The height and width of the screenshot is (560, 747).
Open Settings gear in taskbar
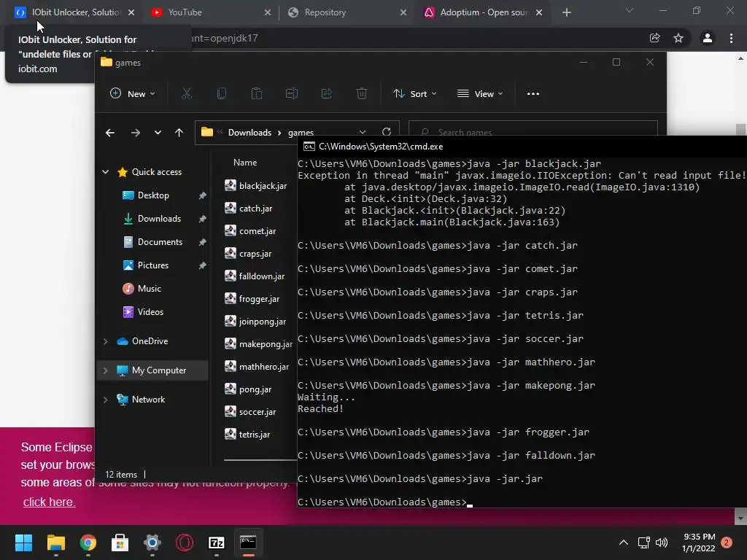[x=152, y=542]
